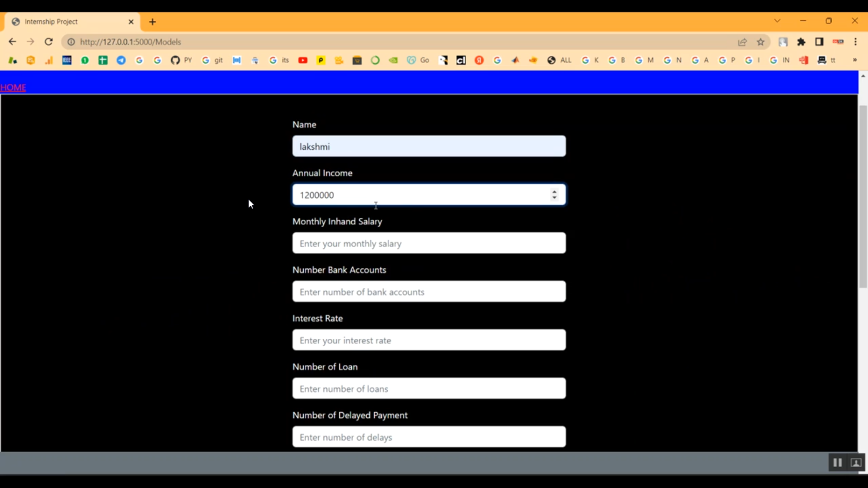Open the Google K bookmark

[x=590, y=60]
